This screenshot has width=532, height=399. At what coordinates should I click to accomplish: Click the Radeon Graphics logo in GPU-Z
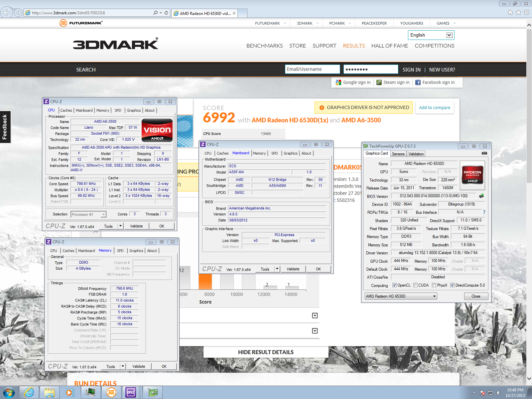pyautogui.click(x=472, y=175)
